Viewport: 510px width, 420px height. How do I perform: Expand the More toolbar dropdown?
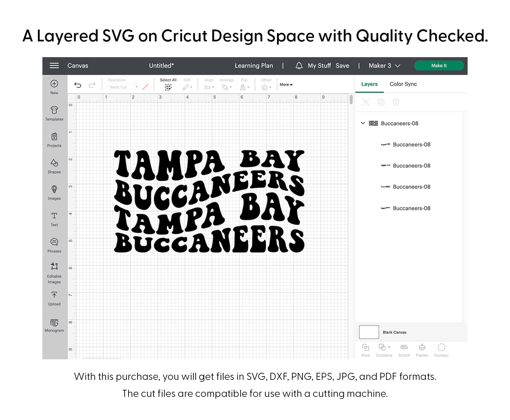286,85
